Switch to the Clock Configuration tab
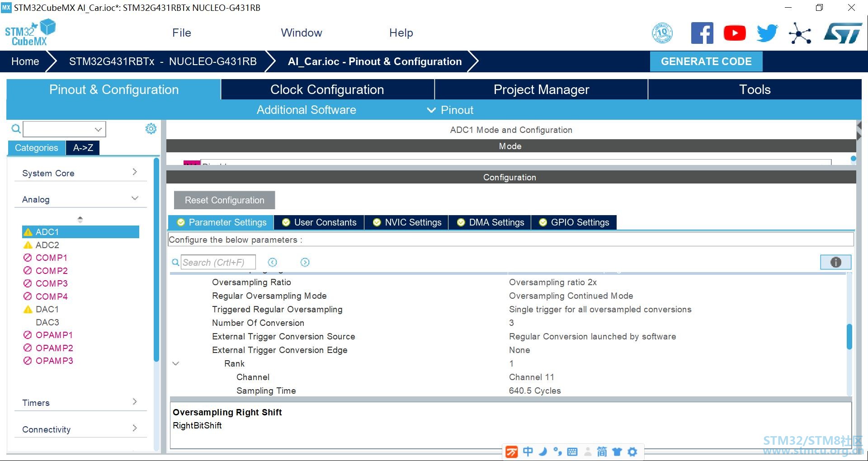 (327, 89)
